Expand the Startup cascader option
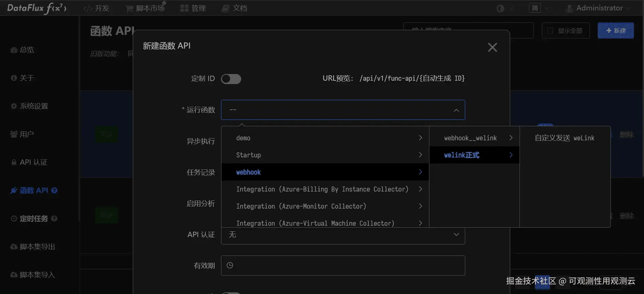The image size is (644, 294). coord(325,155)
